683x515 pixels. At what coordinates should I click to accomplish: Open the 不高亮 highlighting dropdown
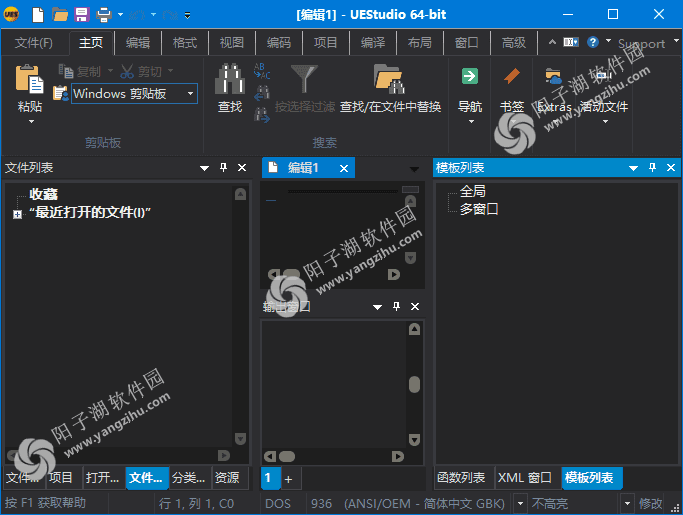627,504
